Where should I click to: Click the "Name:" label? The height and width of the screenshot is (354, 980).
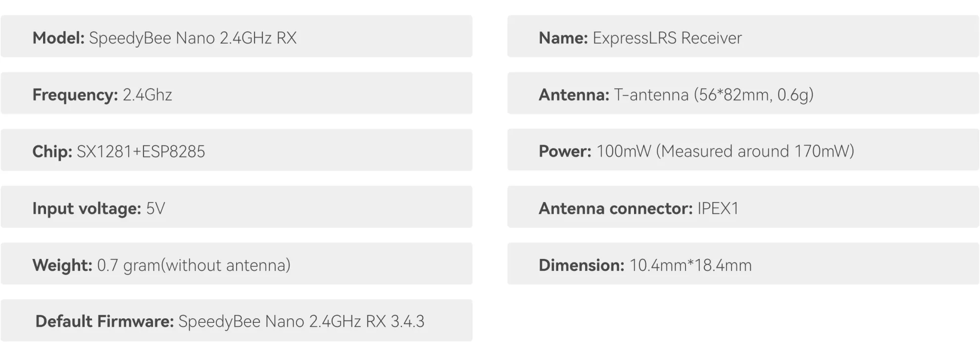coord(563,38)
